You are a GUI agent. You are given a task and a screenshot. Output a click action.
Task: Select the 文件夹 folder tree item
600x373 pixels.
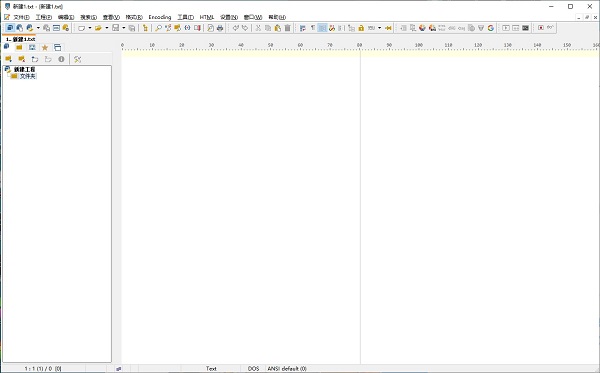[x=28, y=76]
